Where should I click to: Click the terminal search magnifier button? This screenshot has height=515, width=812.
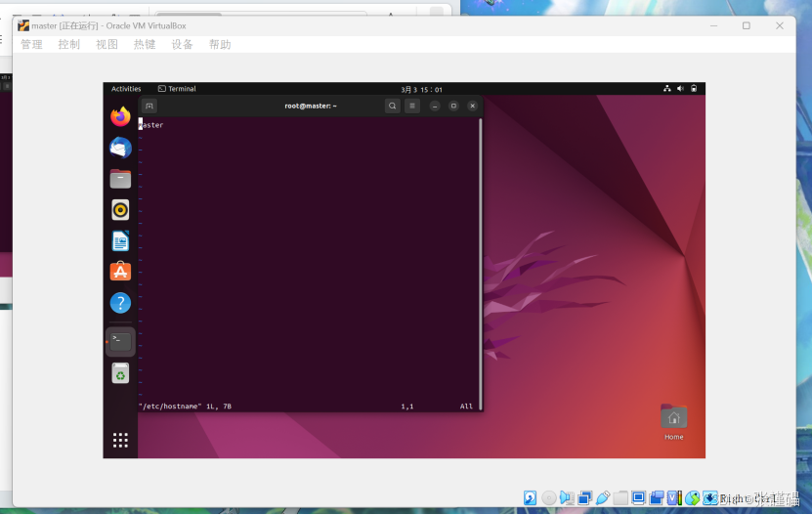pos(393,106)
